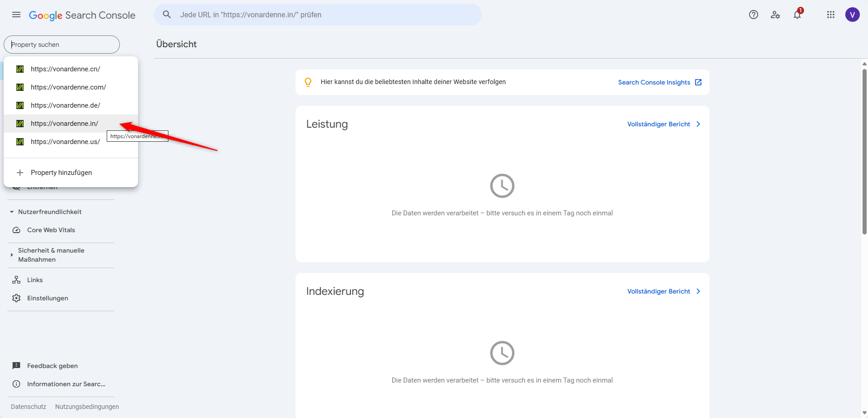This screenshot has width=868, height=418.
Task: Open the Nutzungsbedingungen link
Action: pos(87,407)
